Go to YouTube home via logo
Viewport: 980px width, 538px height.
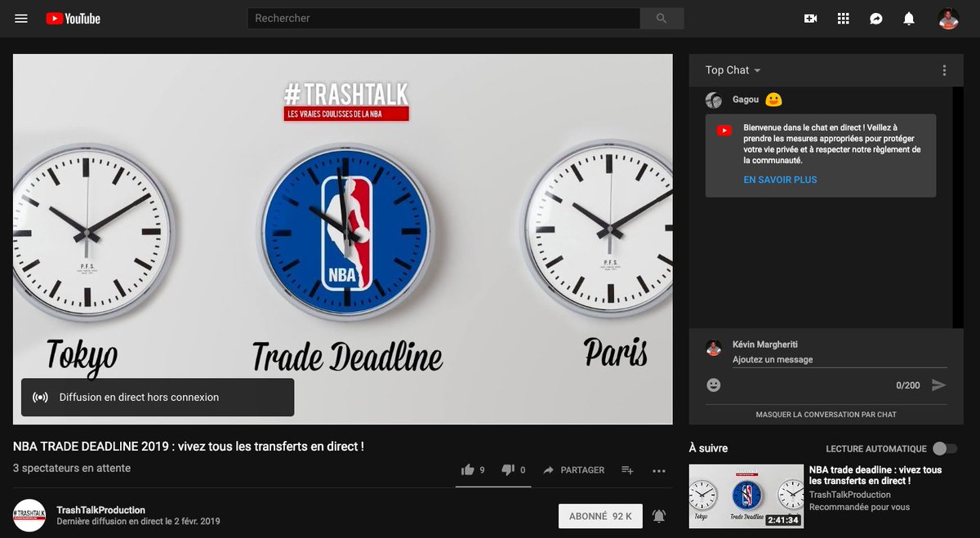73,18
